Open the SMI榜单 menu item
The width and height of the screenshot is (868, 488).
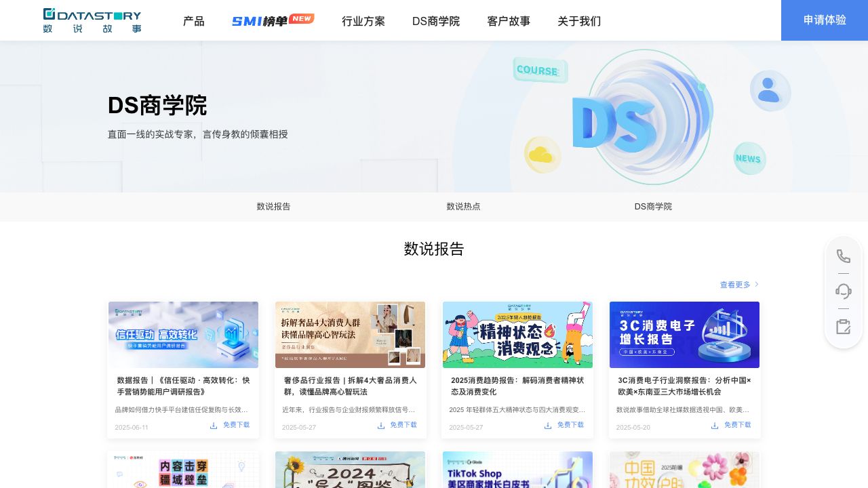pos(273,21)
